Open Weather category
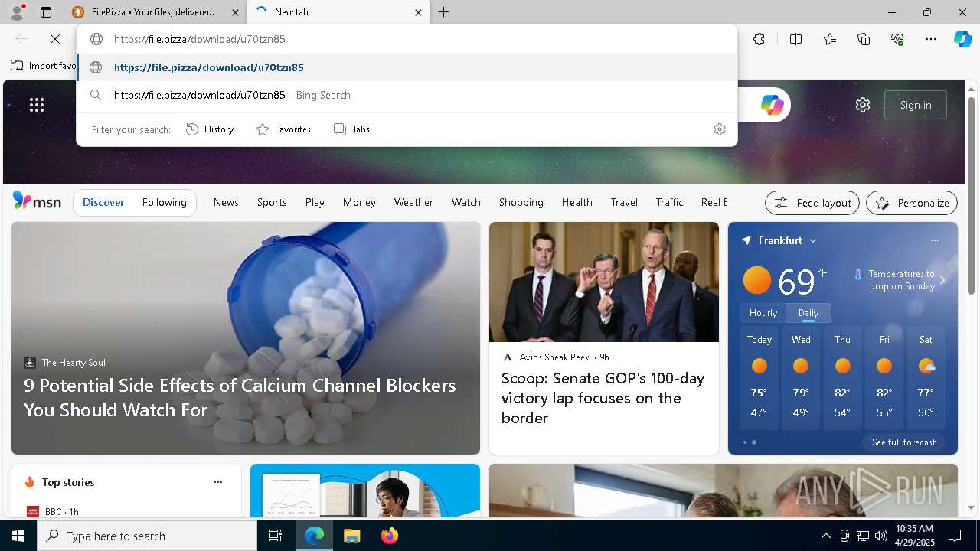Image resolution: width=980 pixels, height=551 pixels. (x=413, y=202)
